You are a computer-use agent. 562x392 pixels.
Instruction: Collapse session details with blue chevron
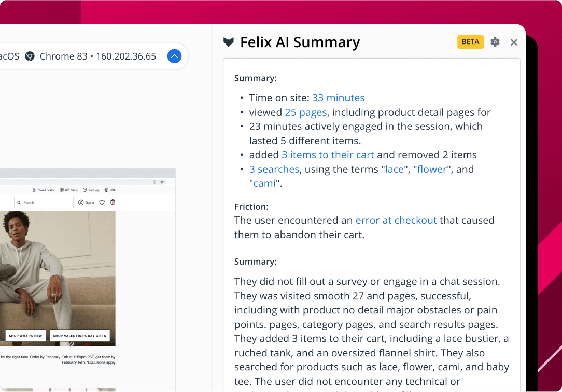(x=174, y=56)
